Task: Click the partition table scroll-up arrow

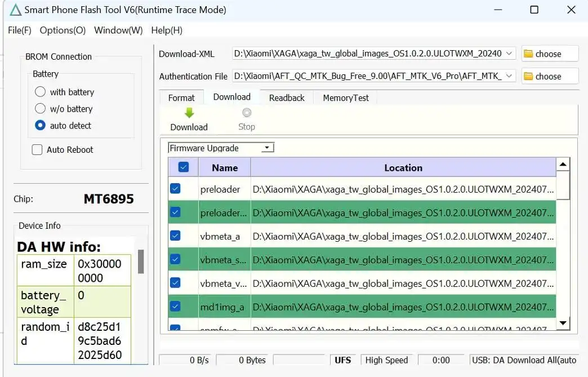Action: tap(563, 165)
